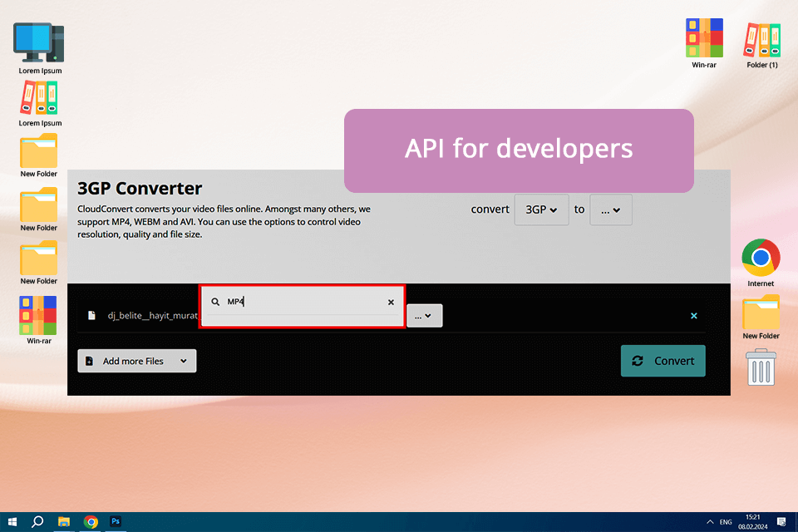Change the ENG input language
This screenshot has height=532, width=798.
(x=726, y=522)
